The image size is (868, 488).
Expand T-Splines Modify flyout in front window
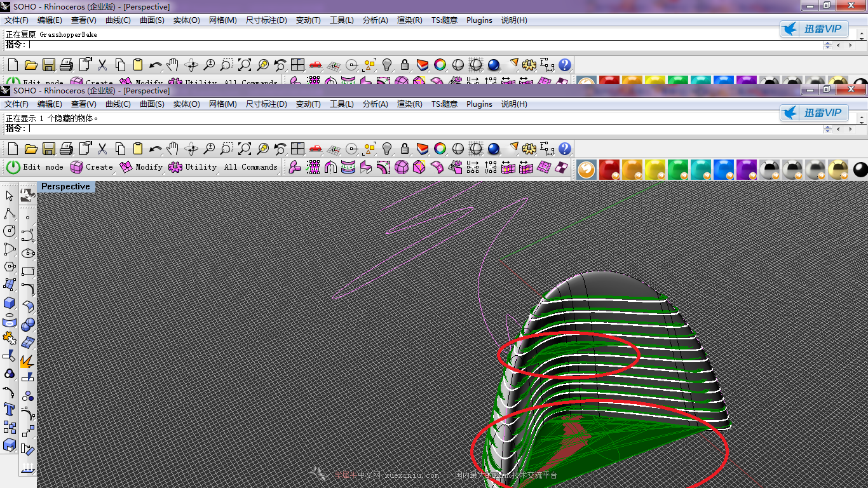(141, 167)
